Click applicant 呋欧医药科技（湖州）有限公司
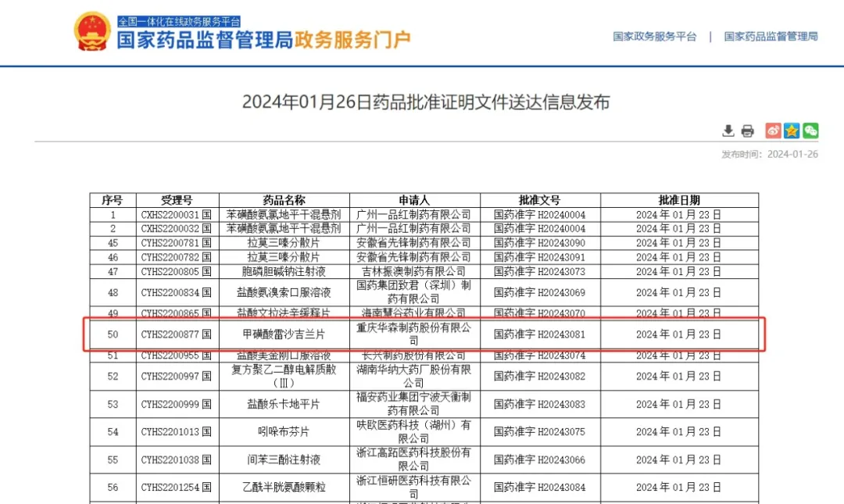This screenshot has height=504, width=844. [414, 431]
